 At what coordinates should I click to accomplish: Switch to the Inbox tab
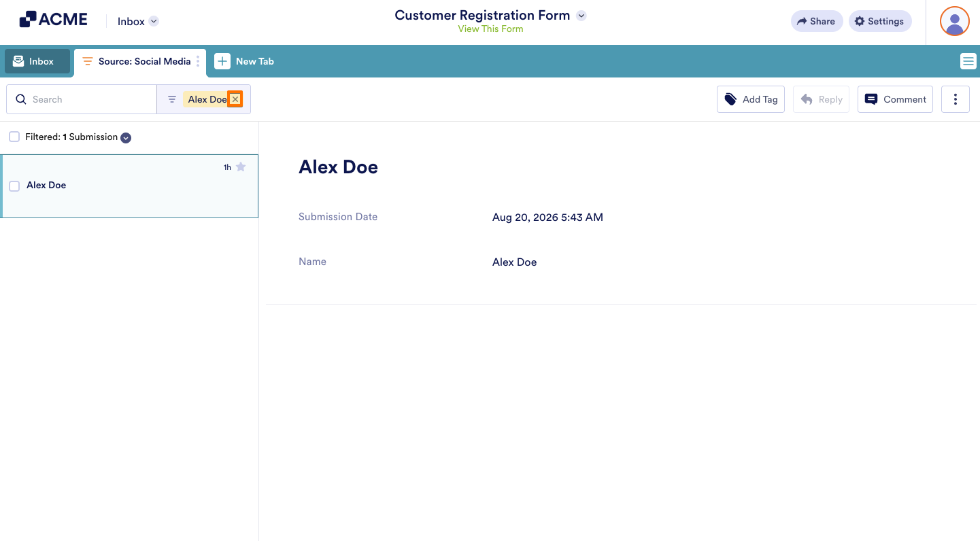tap(37, 61)
